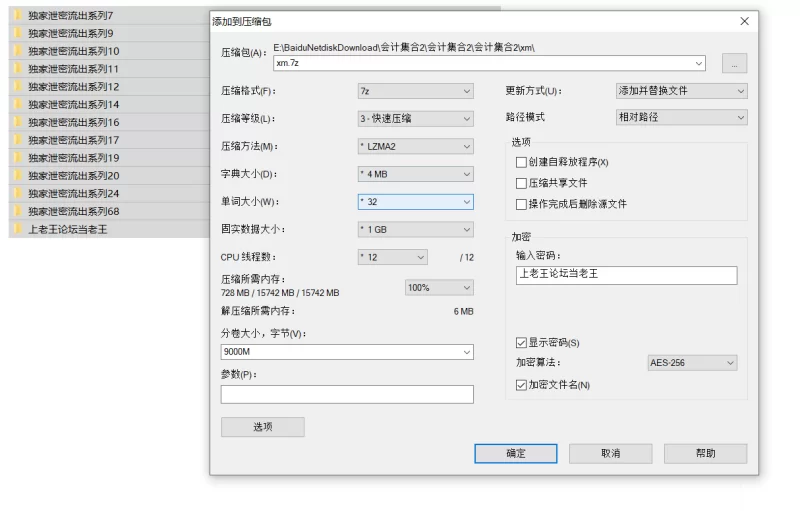
Task: Click folder icon of 独家泄密流出系列20
Action: click(18, 175)
